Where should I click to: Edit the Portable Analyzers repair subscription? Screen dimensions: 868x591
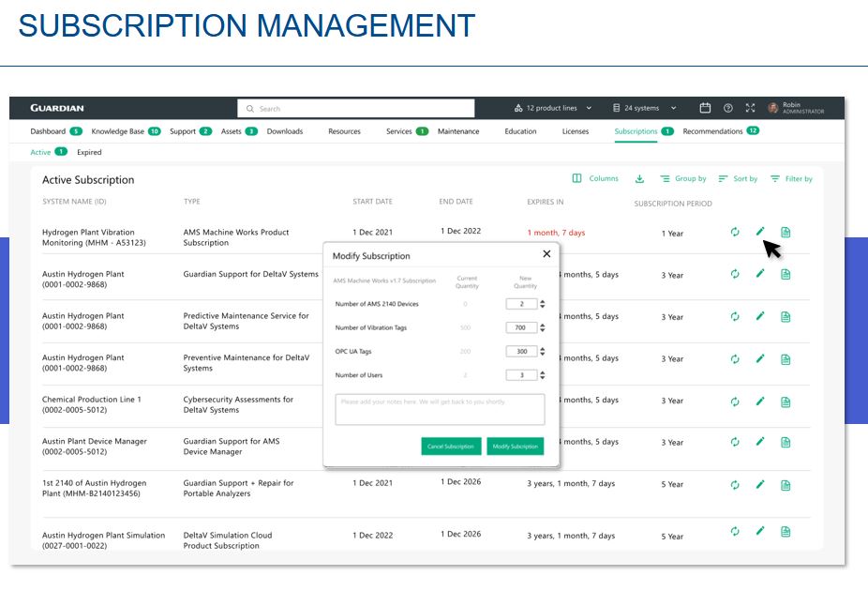[760, 485]
